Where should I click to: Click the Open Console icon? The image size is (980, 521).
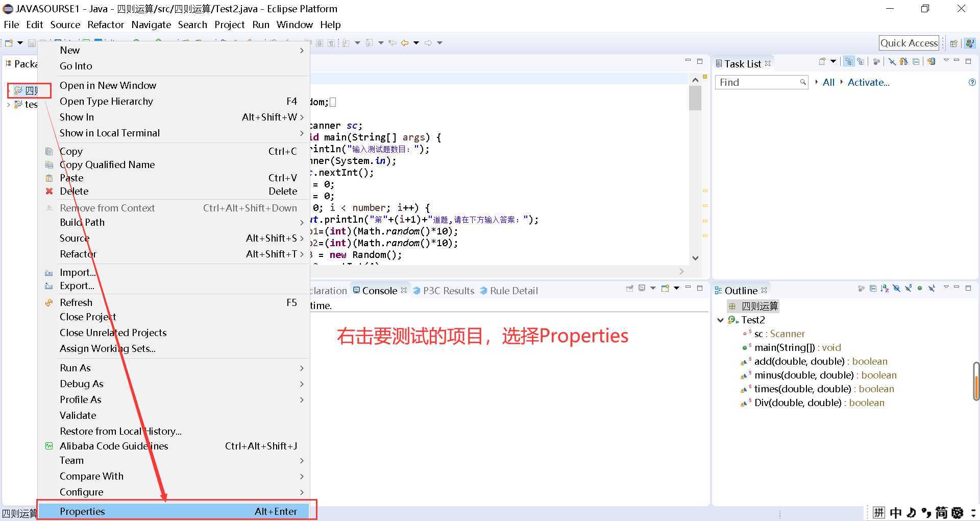665,288
